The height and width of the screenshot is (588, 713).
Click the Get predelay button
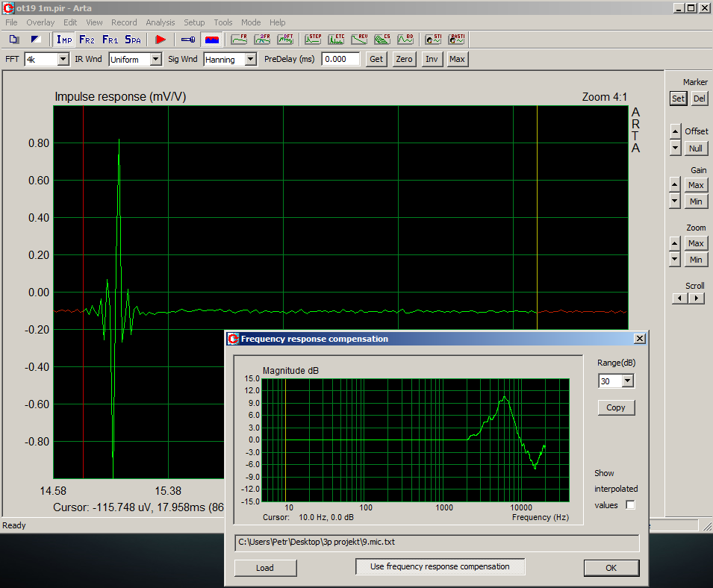[x=376, y=59]
